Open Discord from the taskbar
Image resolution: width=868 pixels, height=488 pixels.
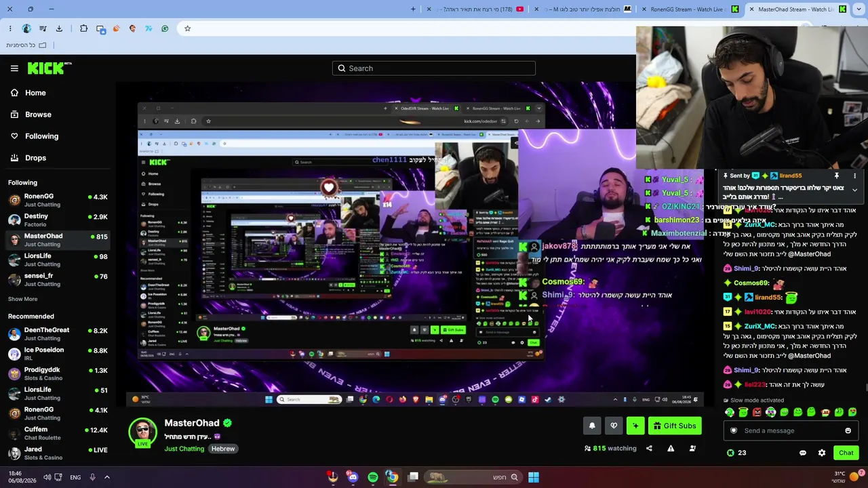pos(353,477)
